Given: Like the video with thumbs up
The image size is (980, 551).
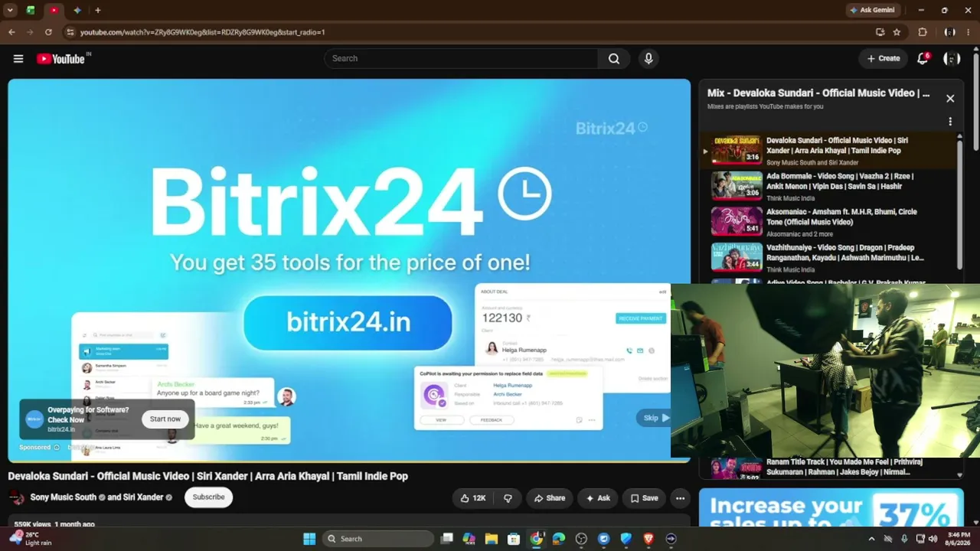Looking at the screenshot, I should [x=472, y=498].
